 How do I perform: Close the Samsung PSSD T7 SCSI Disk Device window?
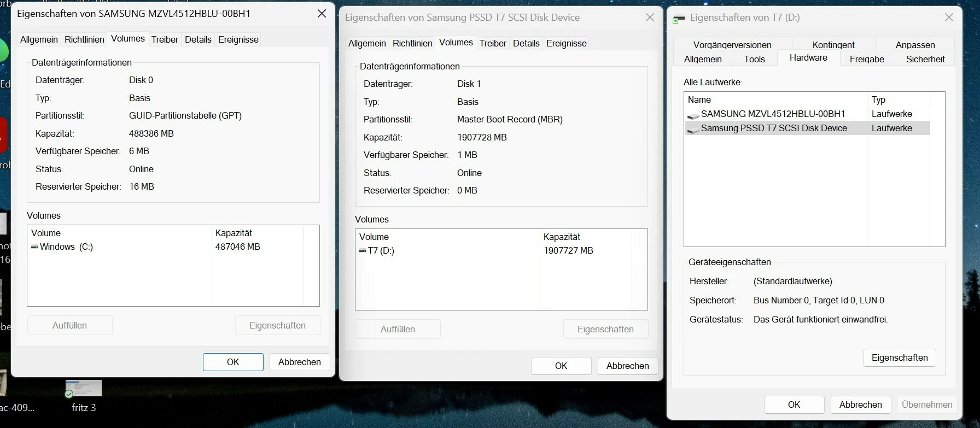650,17
